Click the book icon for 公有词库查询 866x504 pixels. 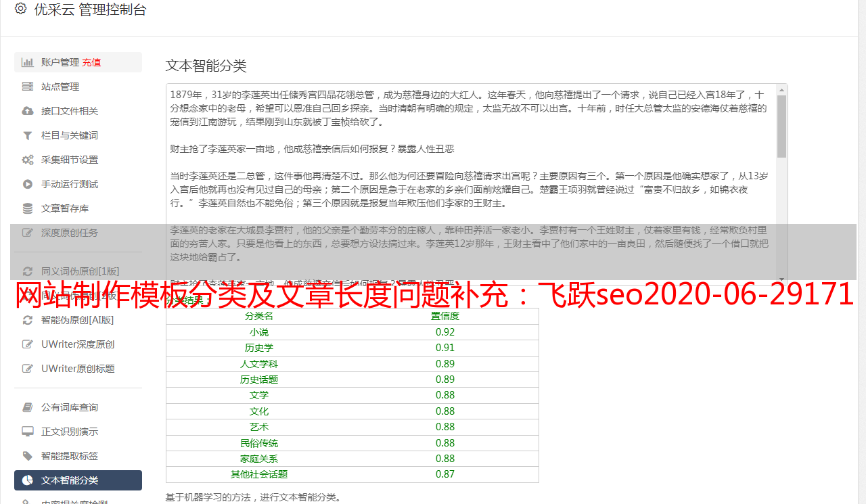click(28, 407)
